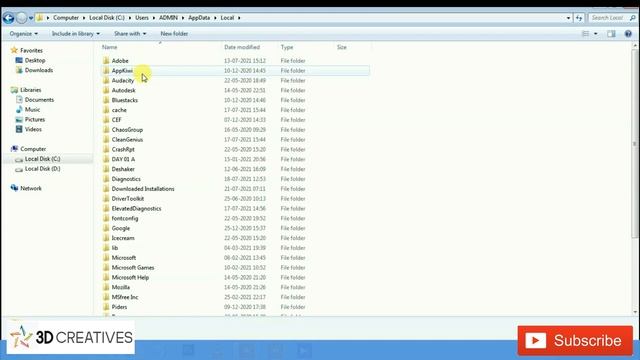Open the Share with menu
640x360 pixels.
coord(130,33)
